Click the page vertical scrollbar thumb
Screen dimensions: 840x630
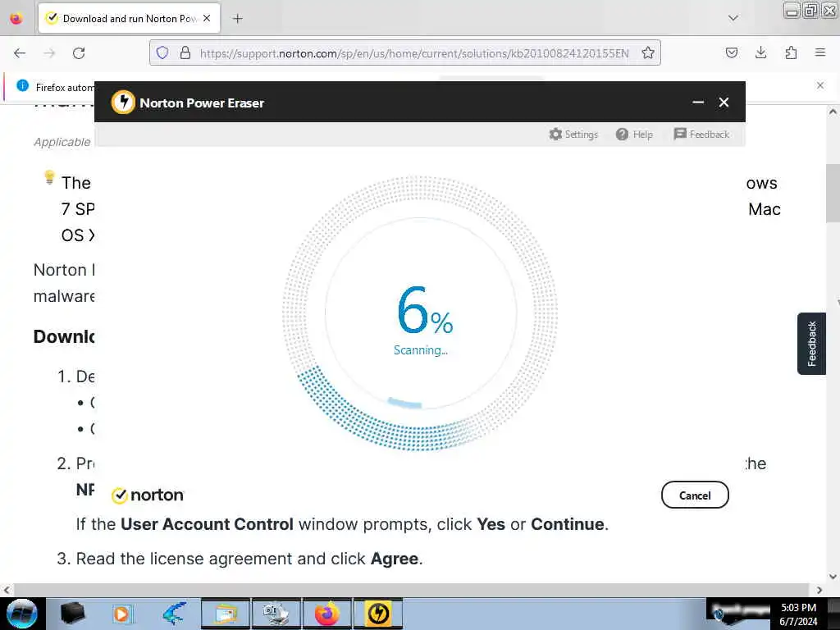(832, 193)
